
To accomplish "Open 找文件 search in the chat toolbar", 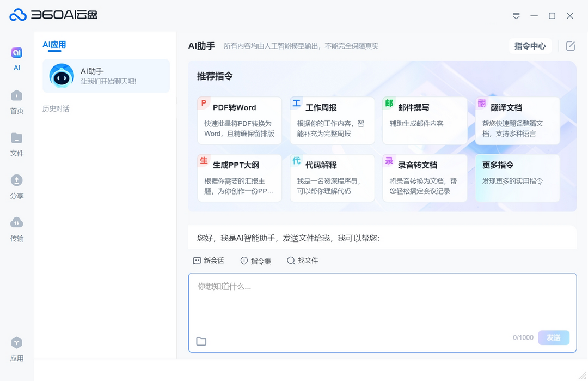I will pyautogui.click(x=303, y=261).
